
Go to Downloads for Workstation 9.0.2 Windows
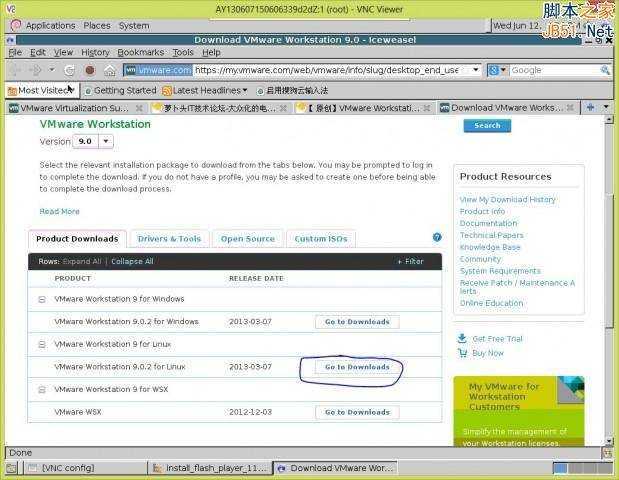(357, 322)
